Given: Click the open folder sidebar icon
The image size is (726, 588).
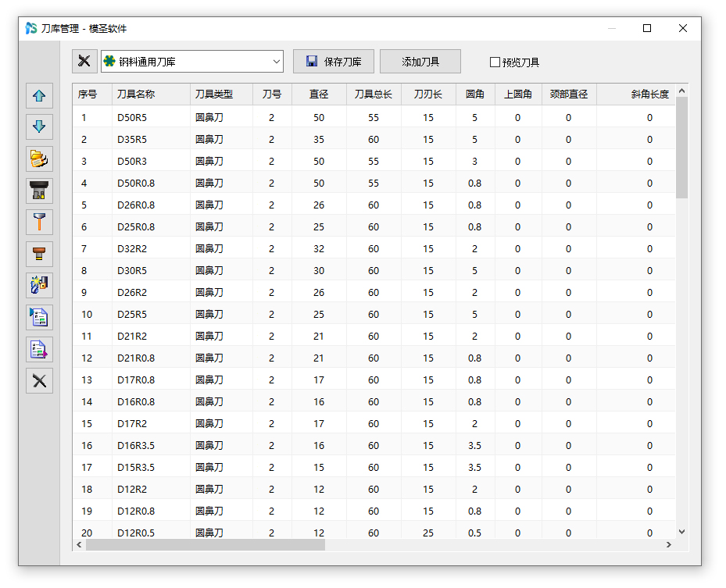Looking at the screenshot, I should (39, 159).
